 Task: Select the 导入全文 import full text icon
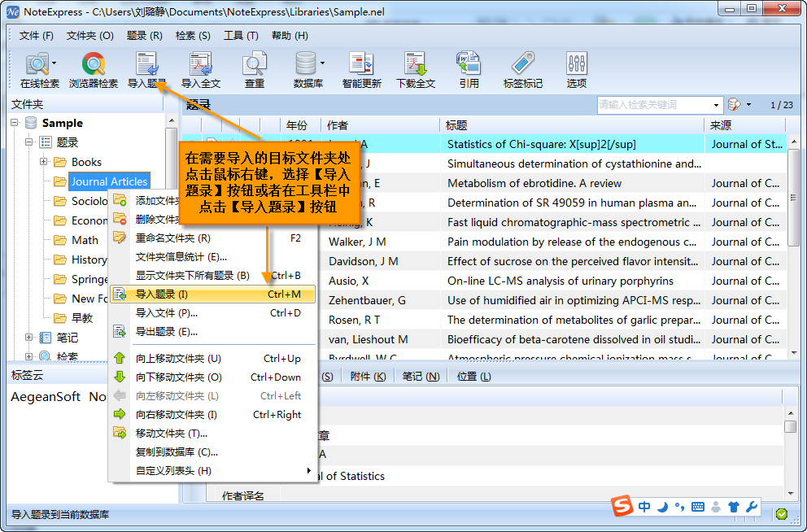tap(201, 63)
